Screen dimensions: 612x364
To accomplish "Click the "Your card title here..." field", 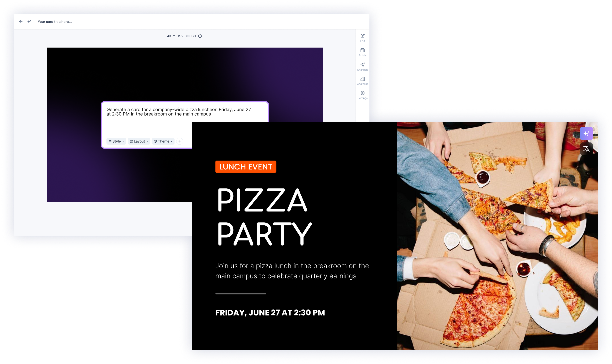I will 55,22.
